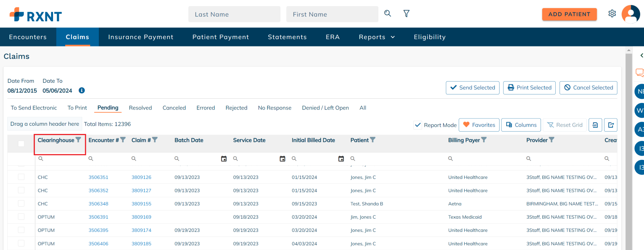Go to Insurance Payment tab
644x250 pixels.
[141, 37]
